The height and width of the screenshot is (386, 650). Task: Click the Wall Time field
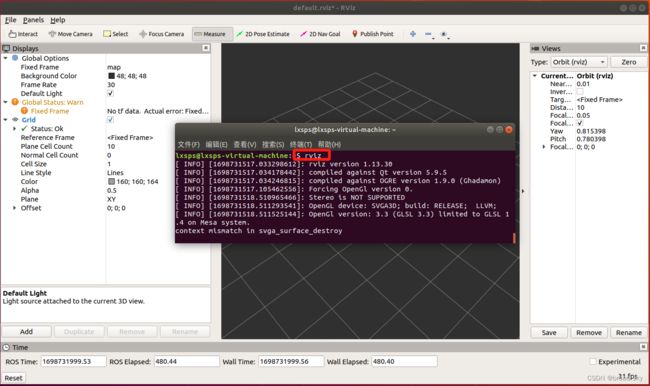[291, 362]
